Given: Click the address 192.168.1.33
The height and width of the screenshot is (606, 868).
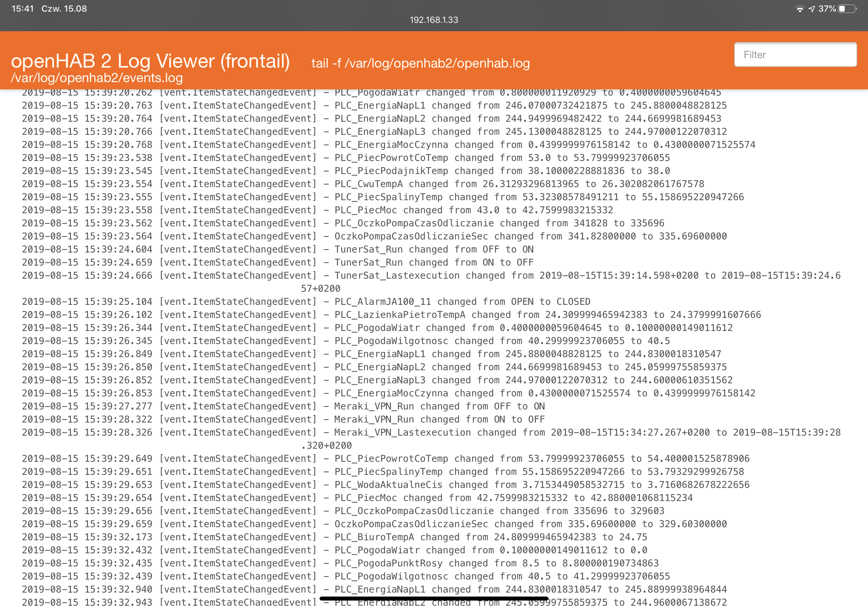Looking at the screenshot, I should coord(434,20).
